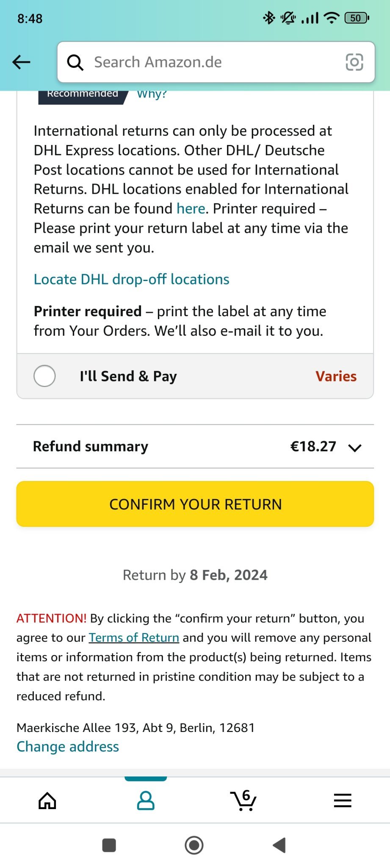This screenshot has height=868, width=390.
Task: Tap the Why? link
Action: pyautogui.click(x=152, y=94)
